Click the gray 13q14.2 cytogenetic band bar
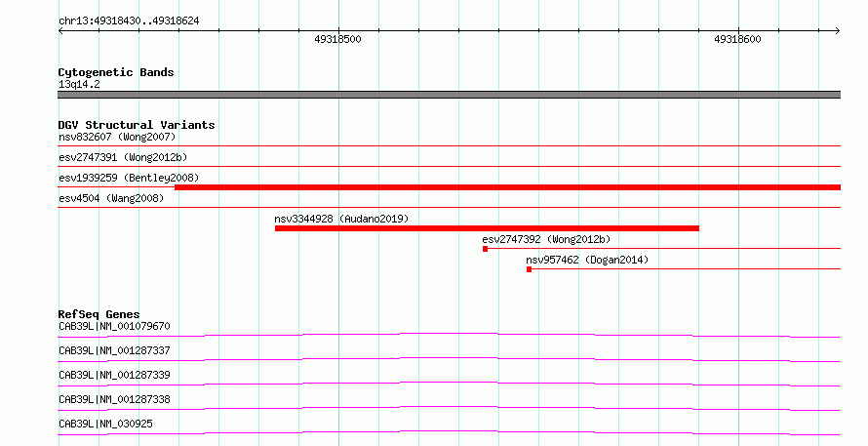This screenshot has width=868, height=446. (449, 95)
